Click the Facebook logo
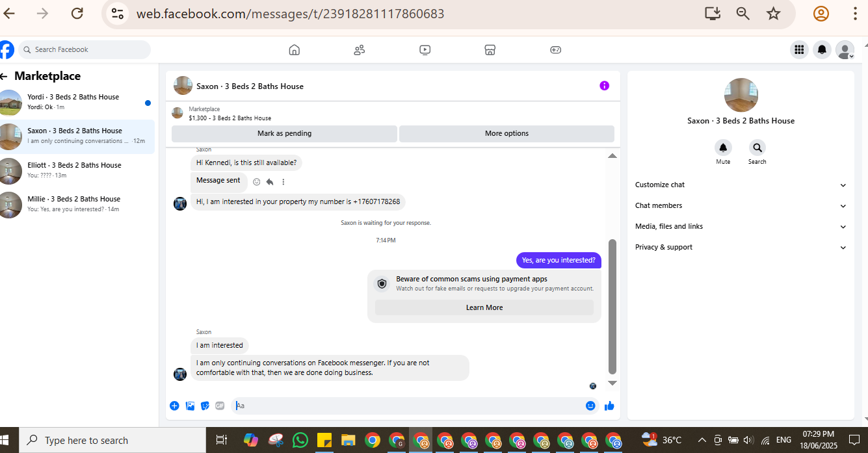 tap(5, 49)
